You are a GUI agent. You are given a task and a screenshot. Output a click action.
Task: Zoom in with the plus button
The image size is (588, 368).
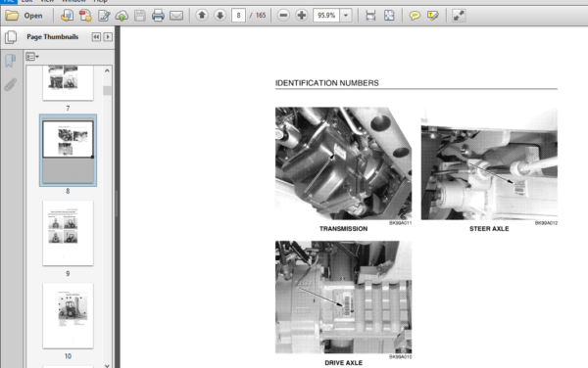pyautogui.click(x=302, y=16)
